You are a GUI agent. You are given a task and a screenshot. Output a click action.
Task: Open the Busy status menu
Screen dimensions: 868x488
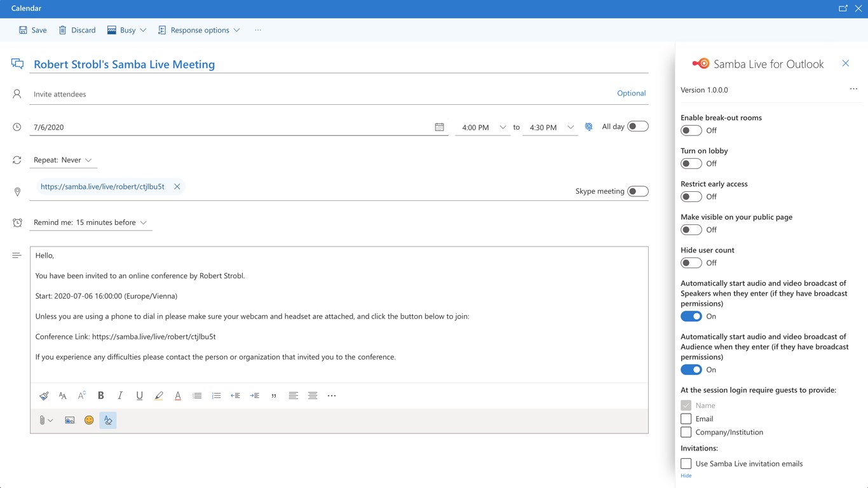coord(127,30)
